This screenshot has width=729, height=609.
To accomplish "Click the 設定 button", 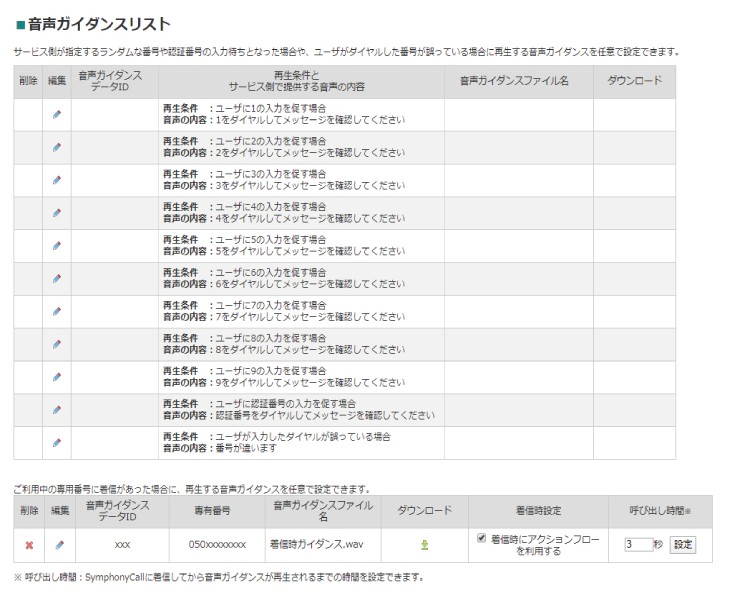I will tap(683, 544).
